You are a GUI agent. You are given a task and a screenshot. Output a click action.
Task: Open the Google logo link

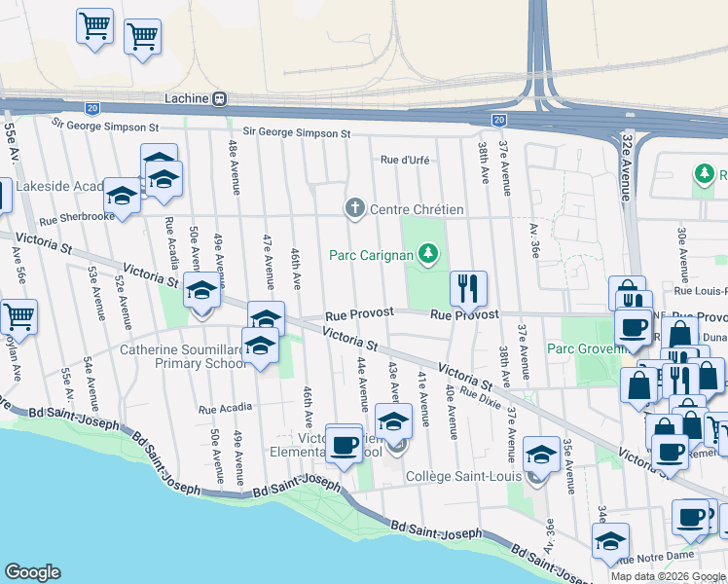point(32,572)
